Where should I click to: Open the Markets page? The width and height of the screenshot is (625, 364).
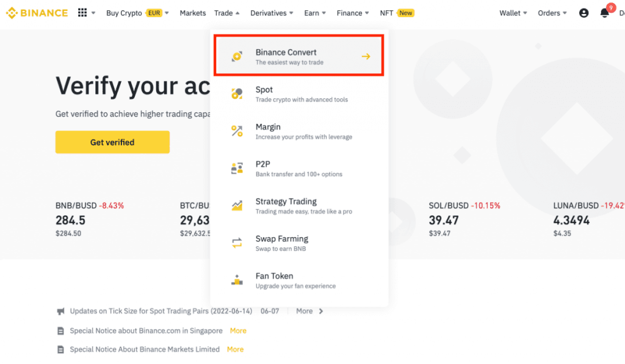pyautogui.click(x=193, y=13)
